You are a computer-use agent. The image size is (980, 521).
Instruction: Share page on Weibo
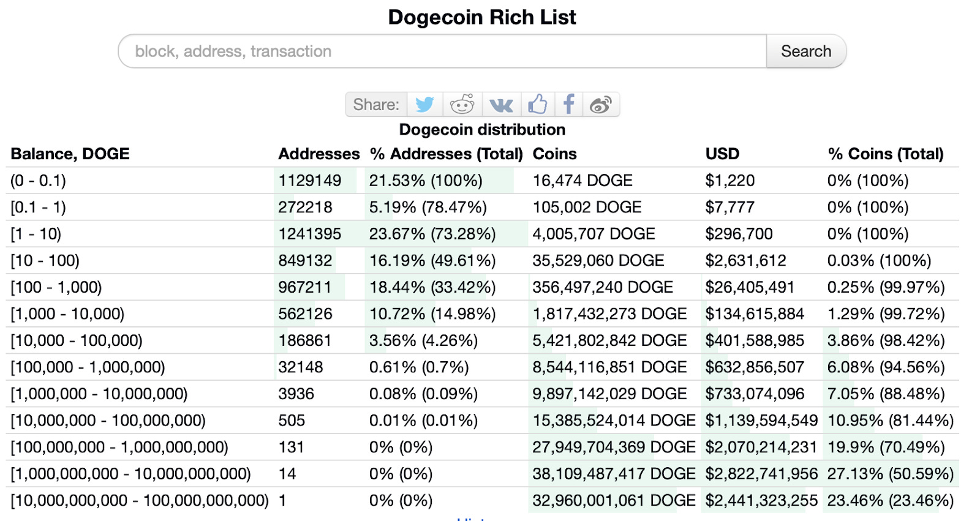[x=601, y=105]
